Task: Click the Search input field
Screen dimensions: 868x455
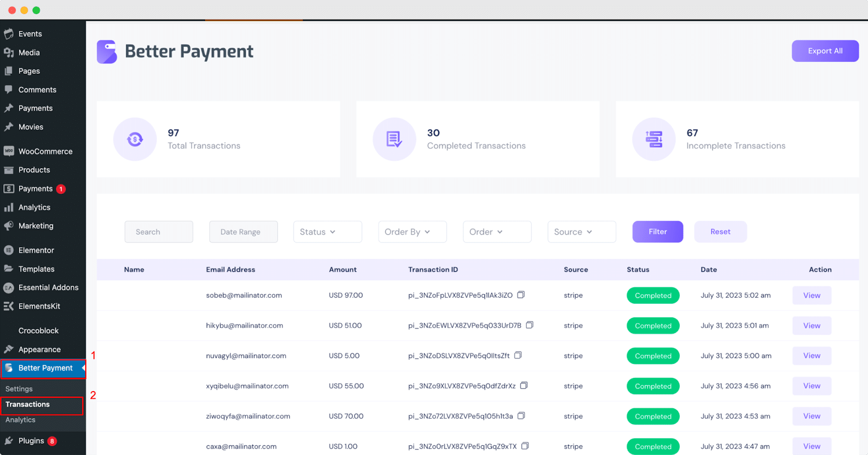Action: pos(159,232)
